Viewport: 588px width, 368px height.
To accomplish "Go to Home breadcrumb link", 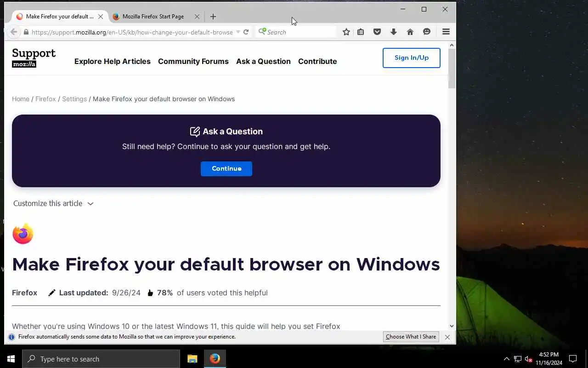I will point(21,99).
